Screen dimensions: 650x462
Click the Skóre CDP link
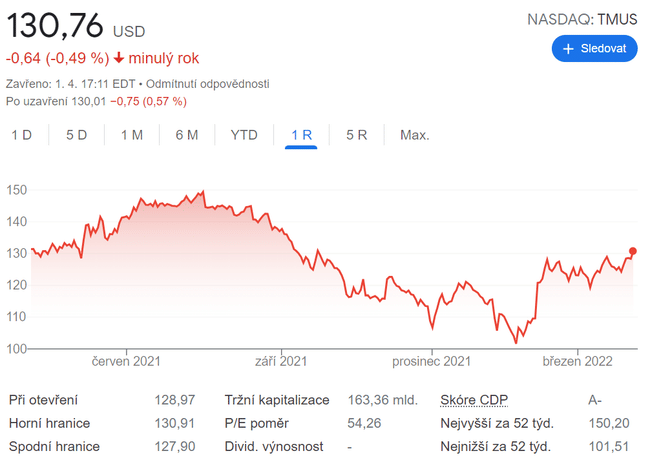point(474,400)
